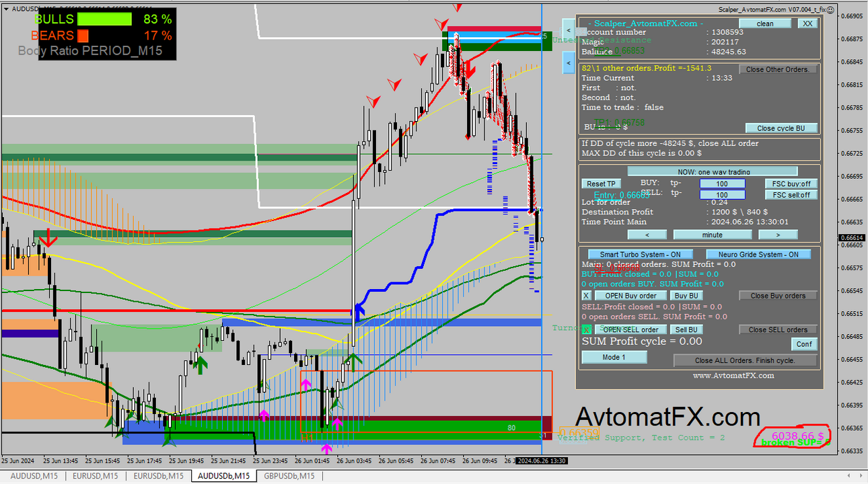Viewport: 868px width, 484px height.
Task: Click the lower '<' arrow beside orders section
Action: click(x=569, y=64)
